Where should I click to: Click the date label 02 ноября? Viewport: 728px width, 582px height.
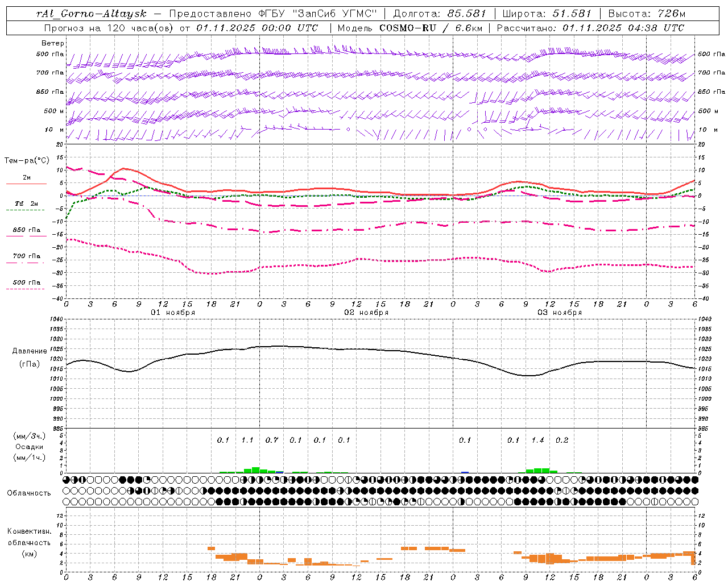[x=366, y=313]
